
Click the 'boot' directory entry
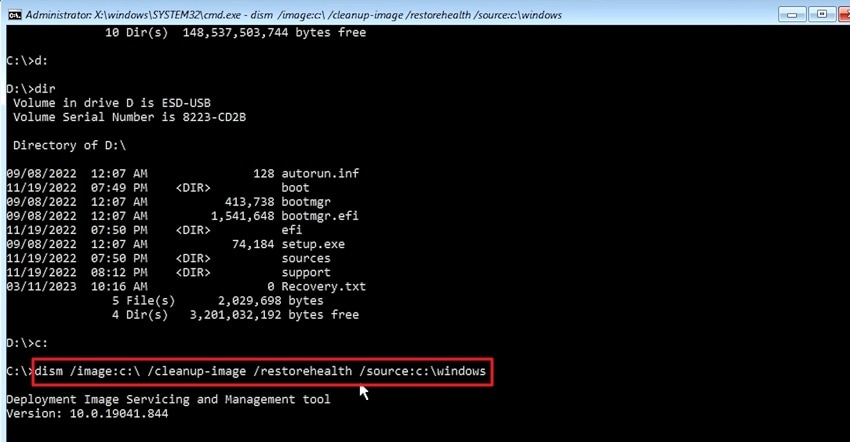click(295, 188)
